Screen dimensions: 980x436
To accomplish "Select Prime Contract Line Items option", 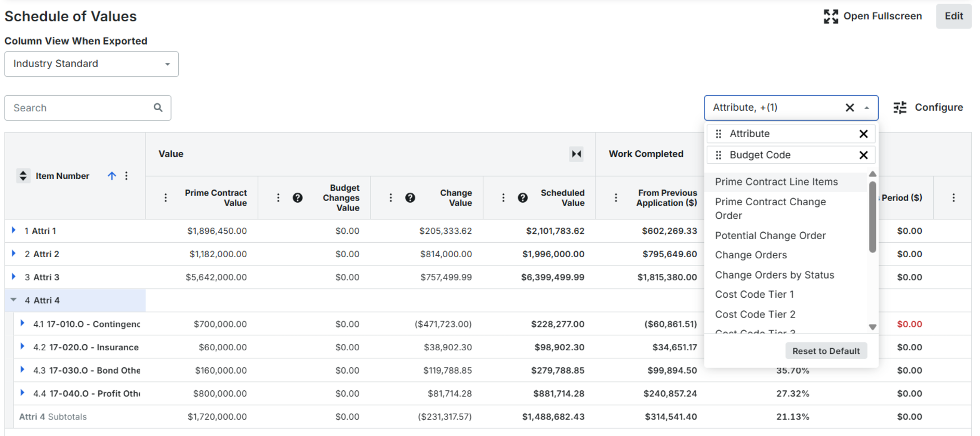I will (776, 182).
